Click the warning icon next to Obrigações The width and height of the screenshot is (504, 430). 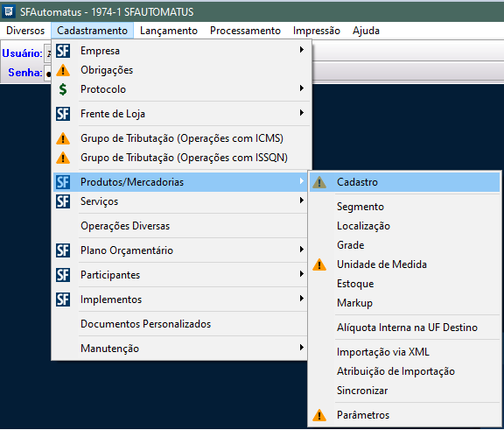coord(63,70)
